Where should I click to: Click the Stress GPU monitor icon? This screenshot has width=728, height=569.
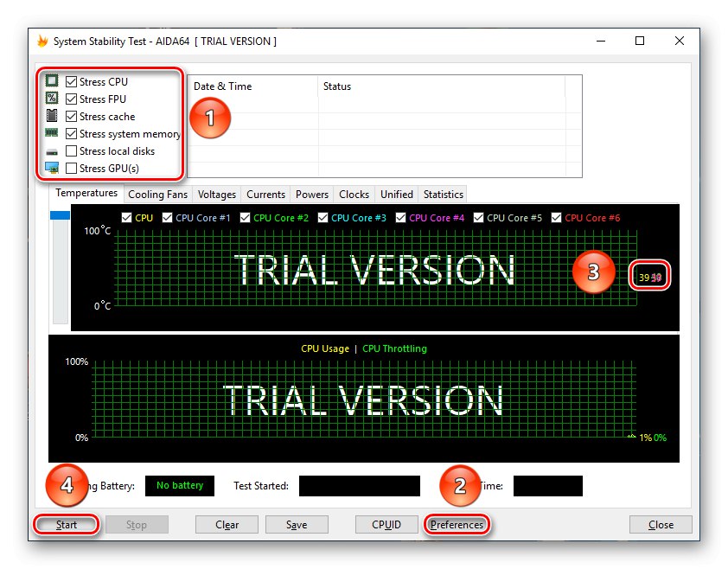[52, 168]
